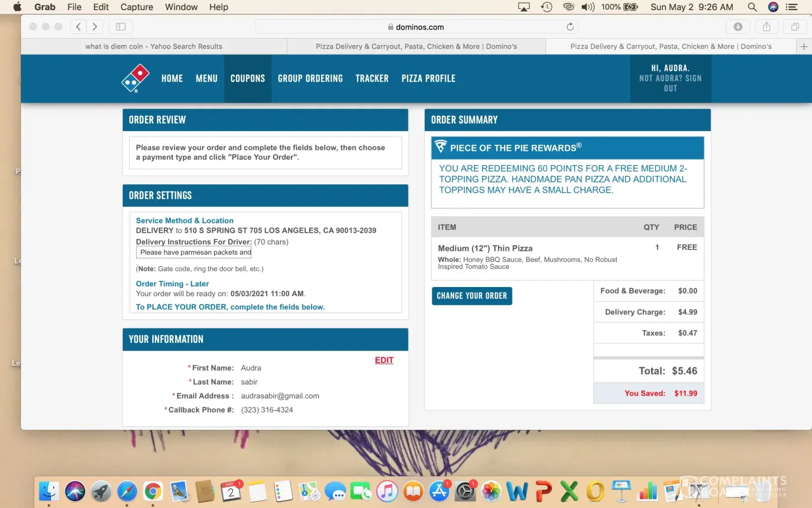This screenshot has height=508, width=812.
Task: Click the delivery instructions text field
Action: (x=194, y=252)
